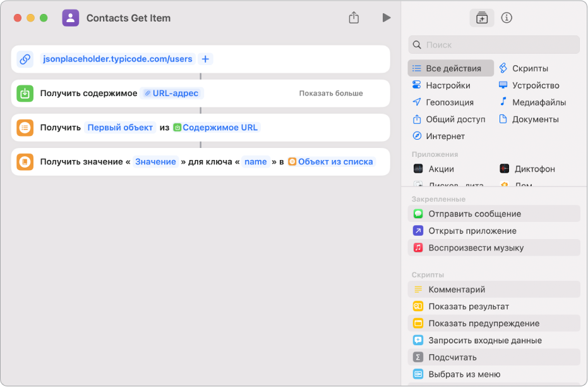
Task: Select the Документы category
Action: (x=529, y=120)
